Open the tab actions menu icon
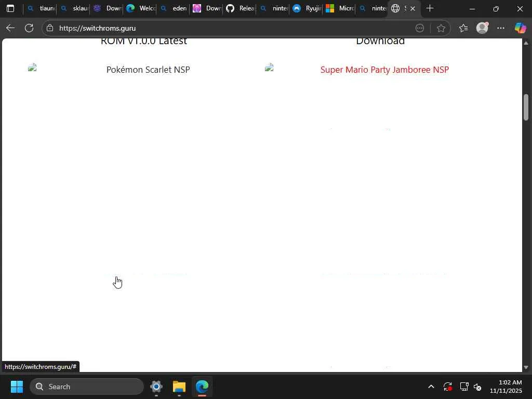Image resolution: width=532 pixels, height=399 pixels. click(10, 8)
